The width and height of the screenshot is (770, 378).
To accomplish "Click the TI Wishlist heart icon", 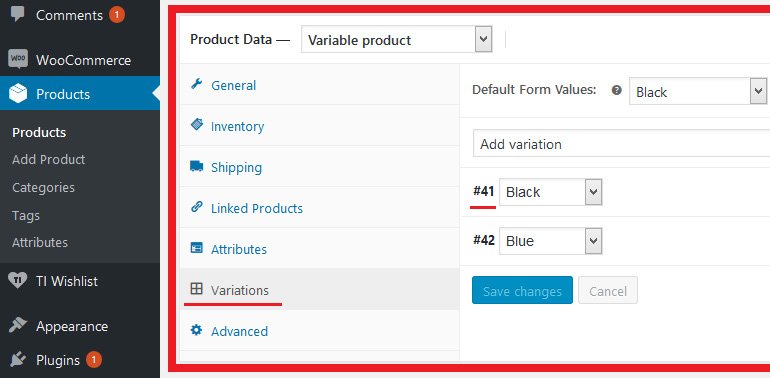I will tap(18, 281).
